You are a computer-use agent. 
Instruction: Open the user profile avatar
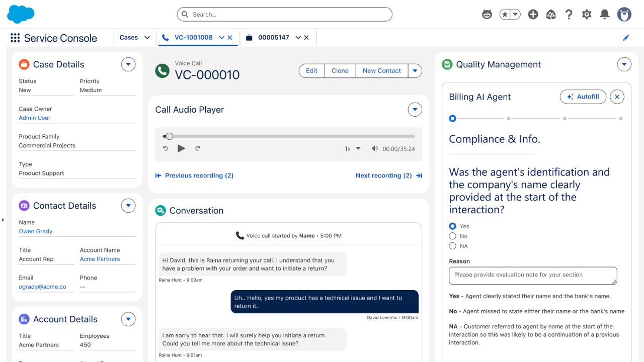pyautogui.click(x=624, y=15)
